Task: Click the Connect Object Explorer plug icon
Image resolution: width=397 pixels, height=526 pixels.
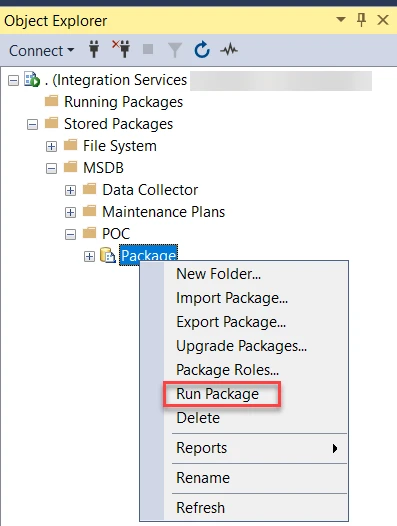Action: (94, 50)
